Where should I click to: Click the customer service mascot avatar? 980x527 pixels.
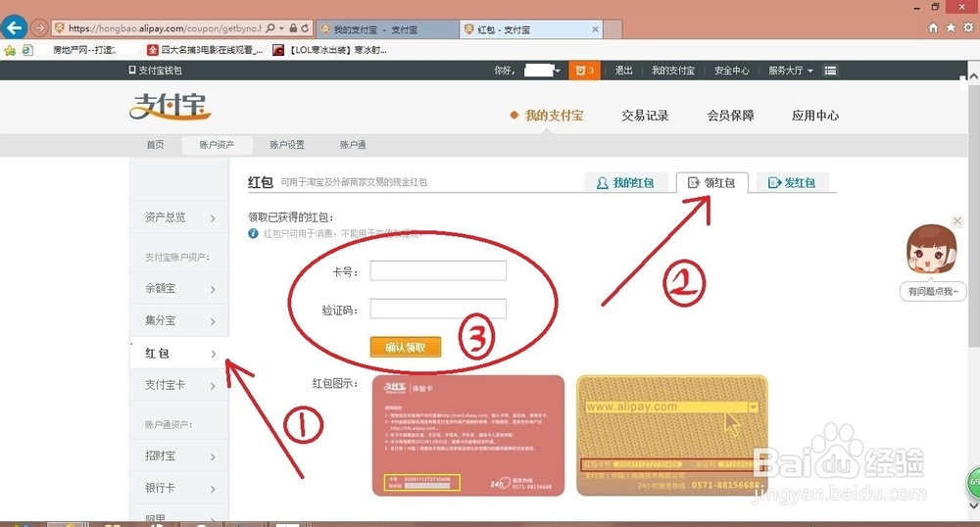point(931,250)
